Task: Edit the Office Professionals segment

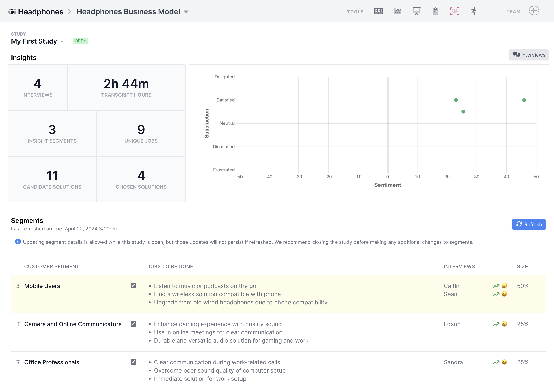Action: pyautogui.click(x=133, y=362)
